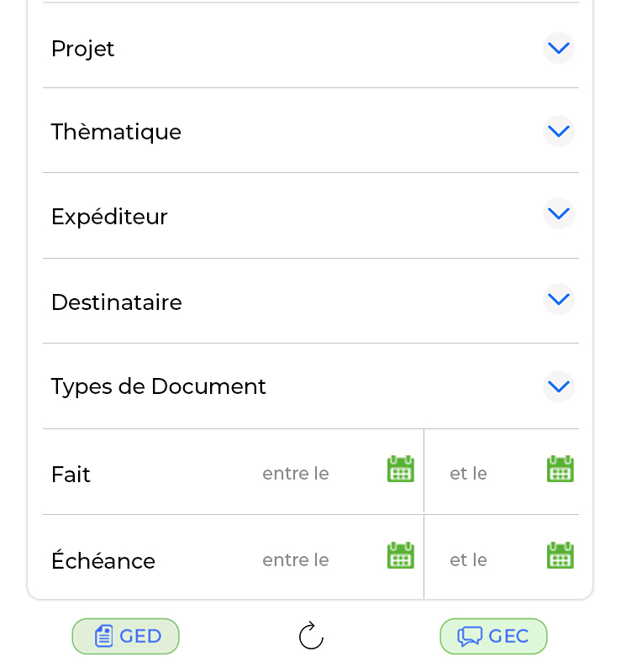Click the document icon in GED button
This screenshot has height=672, width=621.
tap(103, 636)
